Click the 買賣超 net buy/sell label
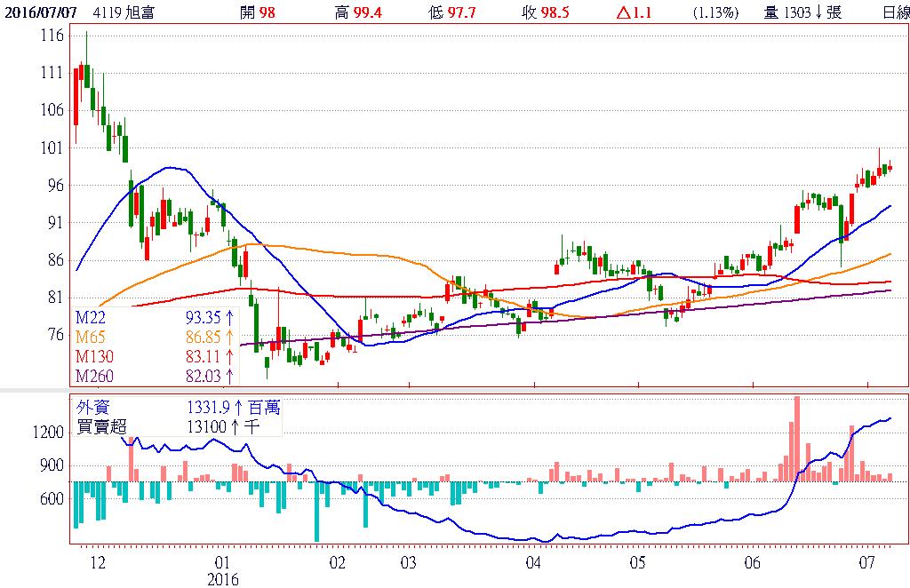Viewport: 910px width, 588px height. tap(98, 425)
